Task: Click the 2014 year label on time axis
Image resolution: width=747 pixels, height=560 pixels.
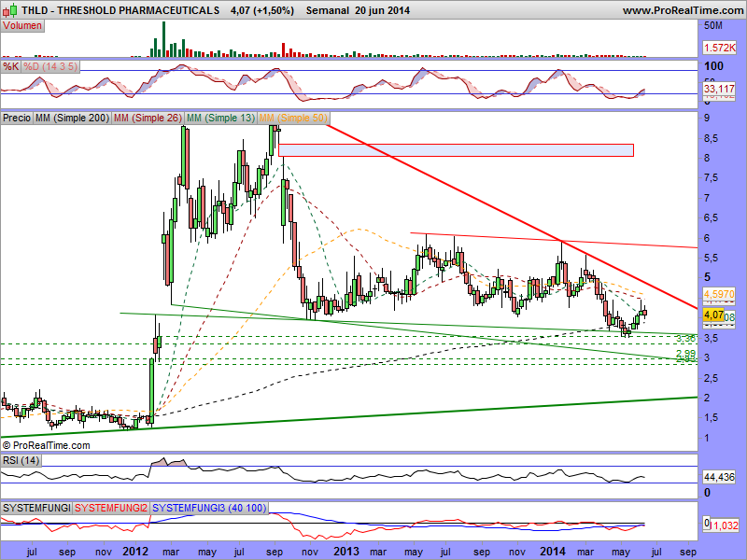Action: [553, 552]
